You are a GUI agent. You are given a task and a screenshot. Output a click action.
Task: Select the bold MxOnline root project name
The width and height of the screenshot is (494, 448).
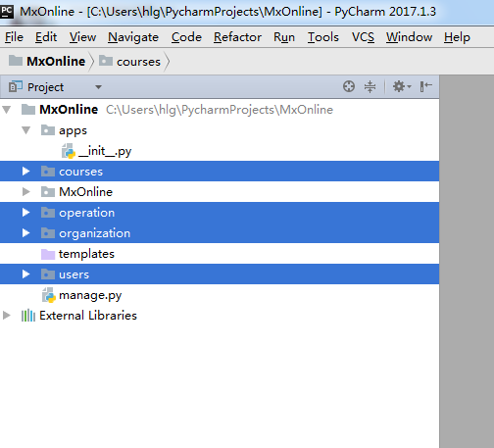(x=69, y=109)
